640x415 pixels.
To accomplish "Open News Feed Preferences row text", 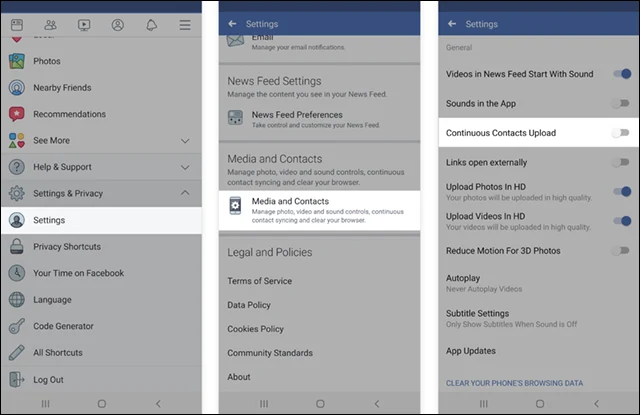I will coord(297,115).
